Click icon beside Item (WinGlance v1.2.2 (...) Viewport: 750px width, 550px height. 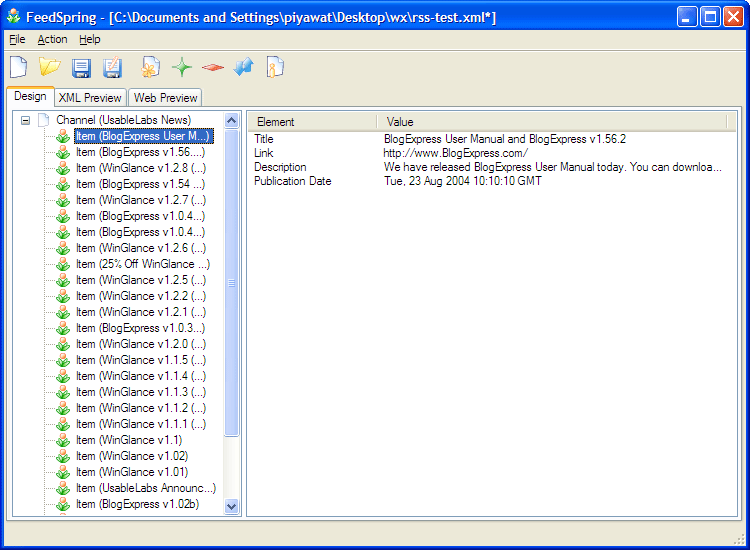[x=63, y=296]
